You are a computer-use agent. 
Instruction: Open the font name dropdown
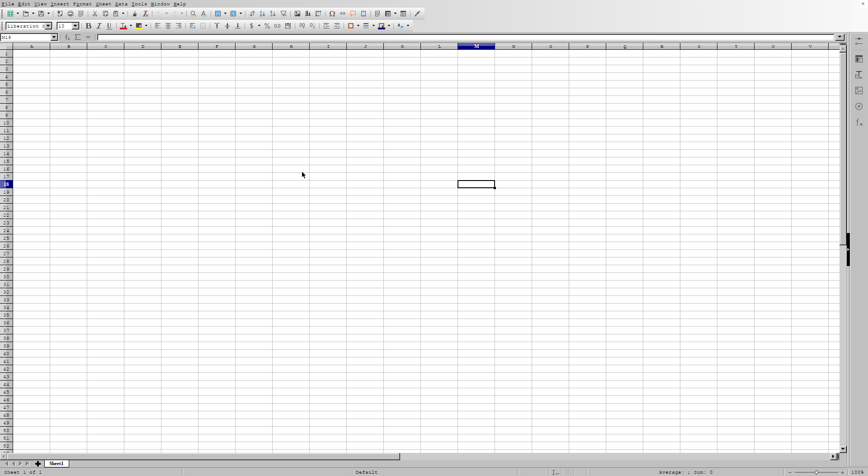[x=48, y=26]
